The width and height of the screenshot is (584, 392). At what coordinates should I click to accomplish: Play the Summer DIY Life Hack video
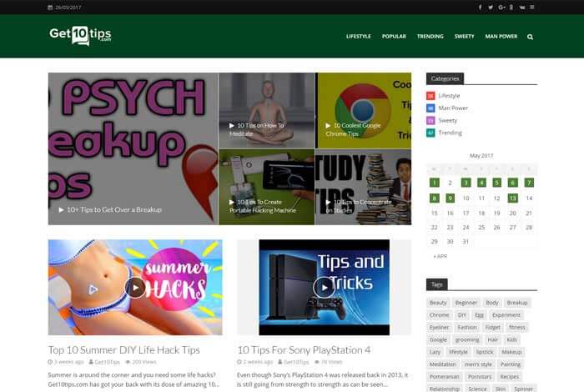(x=135, y=288)
